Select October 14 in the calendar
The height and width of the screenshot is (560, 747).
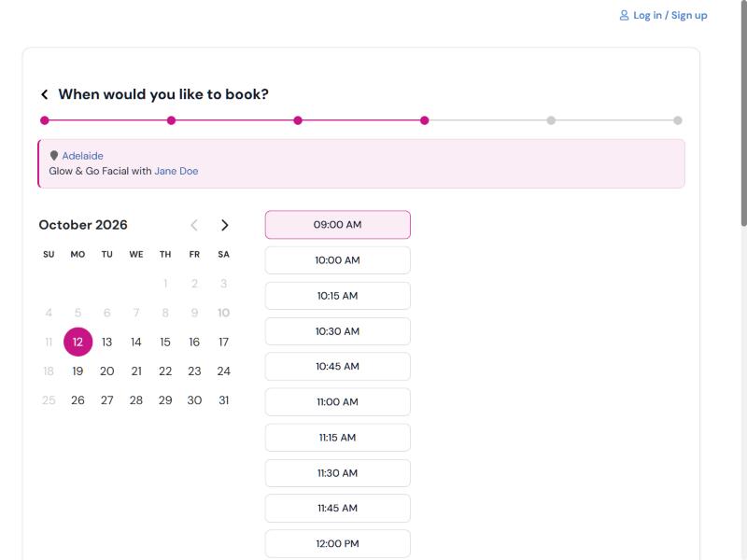pos(136,342)
